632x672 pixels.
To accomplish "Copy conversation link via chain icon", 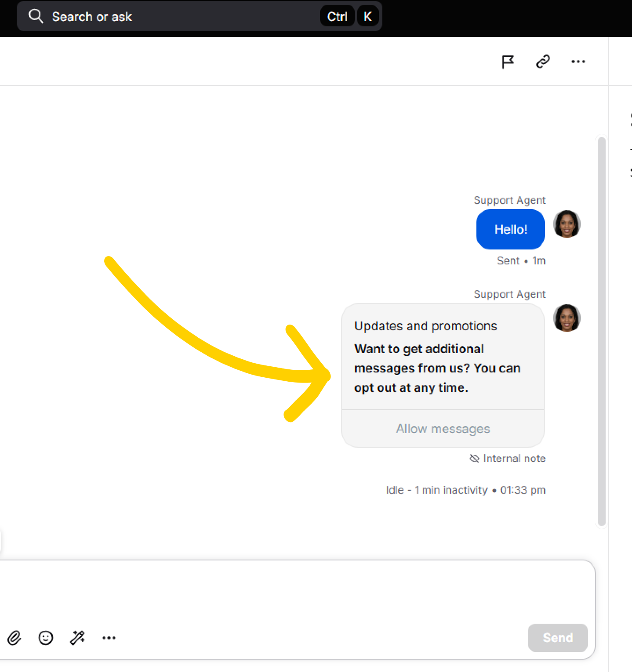I will pos(543,61).
